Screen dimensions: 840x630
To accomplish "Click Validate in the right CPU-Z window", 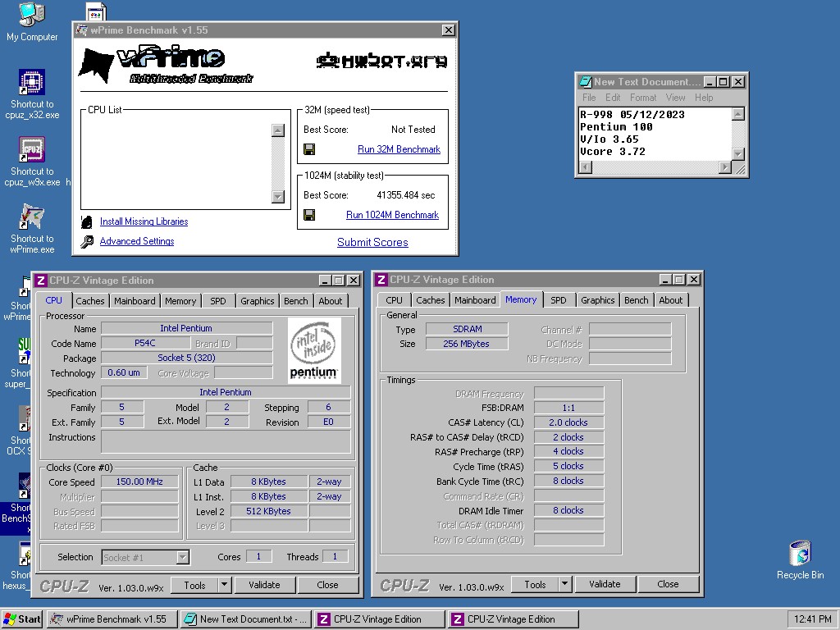I will click(x=605, y=584).
